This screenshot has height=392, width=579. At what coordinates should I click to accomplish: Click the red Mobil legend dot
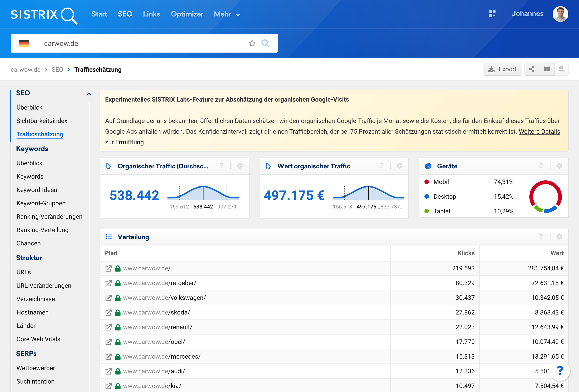click(426, 182)
